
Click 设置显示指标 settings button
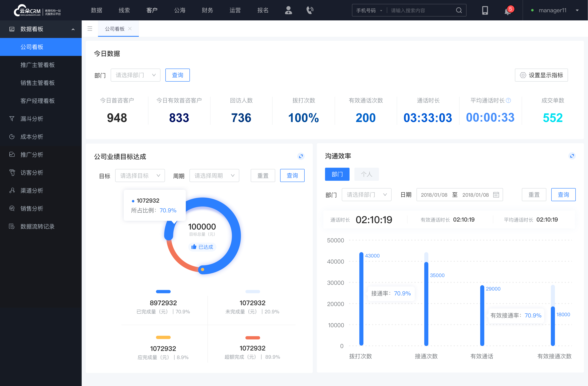[541, 75]
